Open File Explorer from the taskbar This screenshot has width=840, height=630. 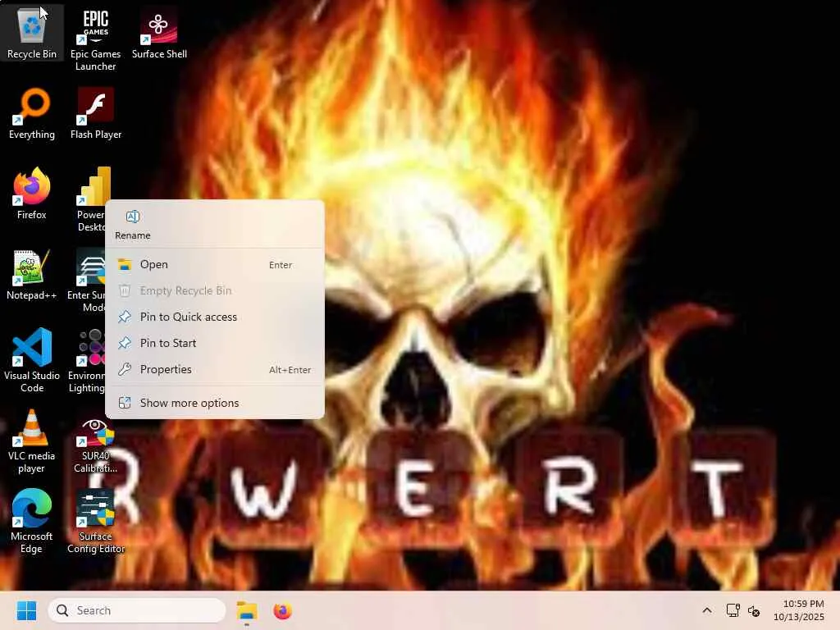(x=247, y=610)
